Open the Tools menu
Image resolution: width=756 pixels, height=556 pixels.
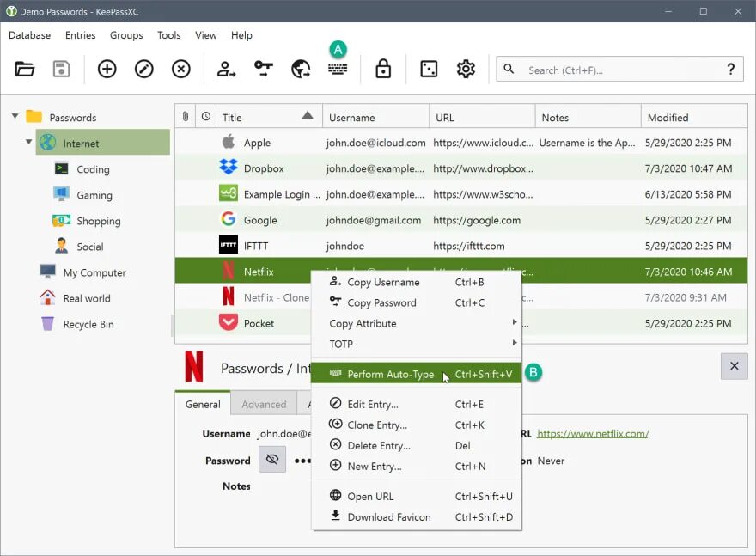point(168,35)
